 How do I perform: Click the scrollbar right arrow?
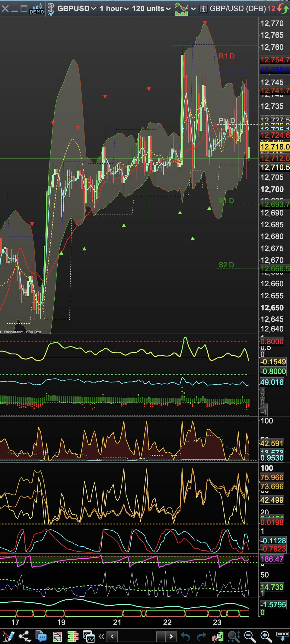pyautogui.click(x=171, y=636)
